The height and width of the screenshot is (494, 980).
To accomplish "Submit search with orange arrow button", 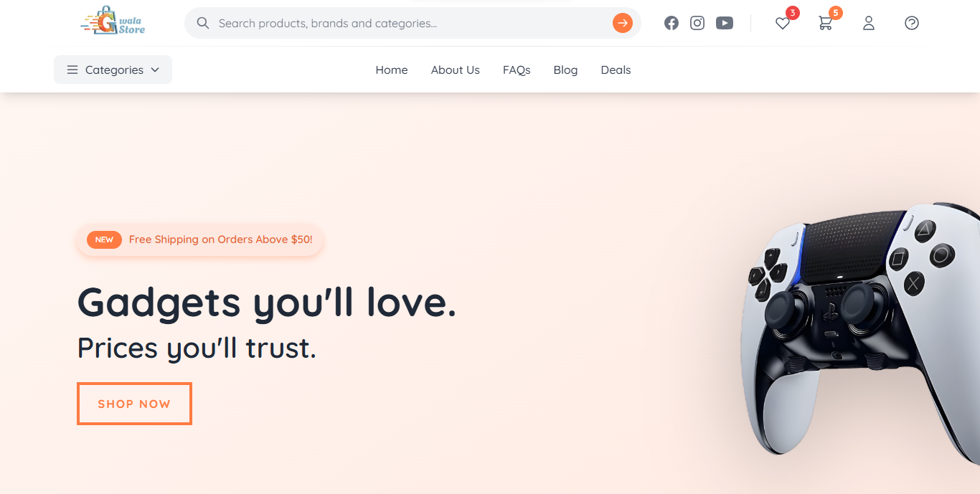I will [623, 24].
